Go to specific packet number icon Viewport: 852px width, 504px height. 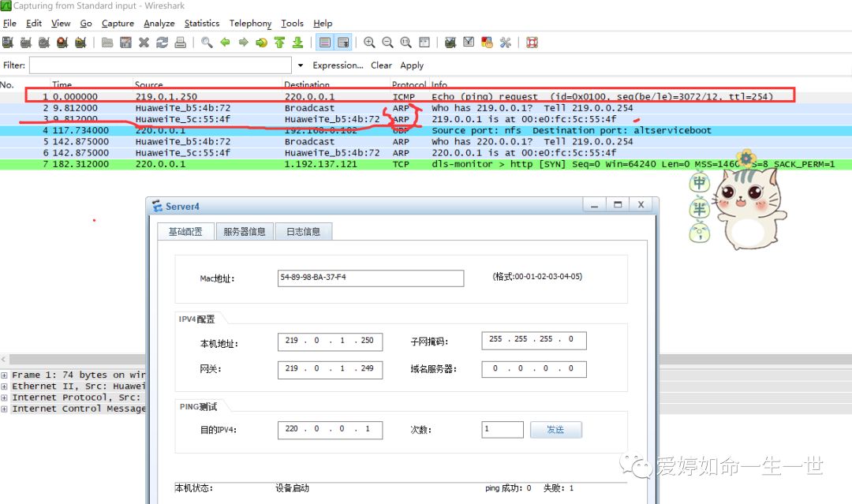coord(261,43)
